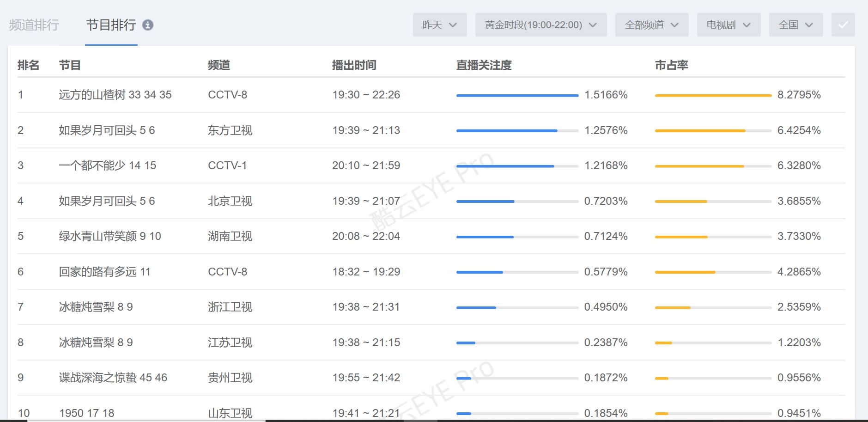868x422 pixels.
Task: Open the 电视剧 category dropdown
Action: coord(728,25)
